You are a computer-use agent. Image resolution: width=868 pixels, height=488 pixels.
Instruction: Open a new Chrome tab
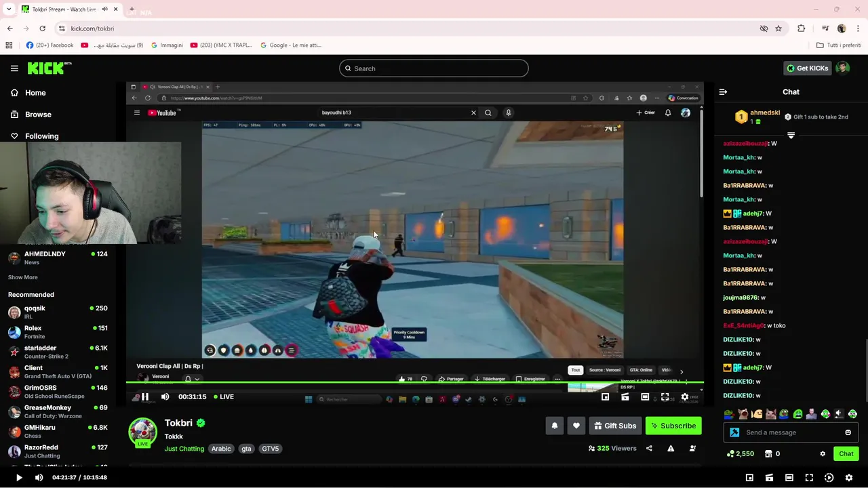coord(132,9)
